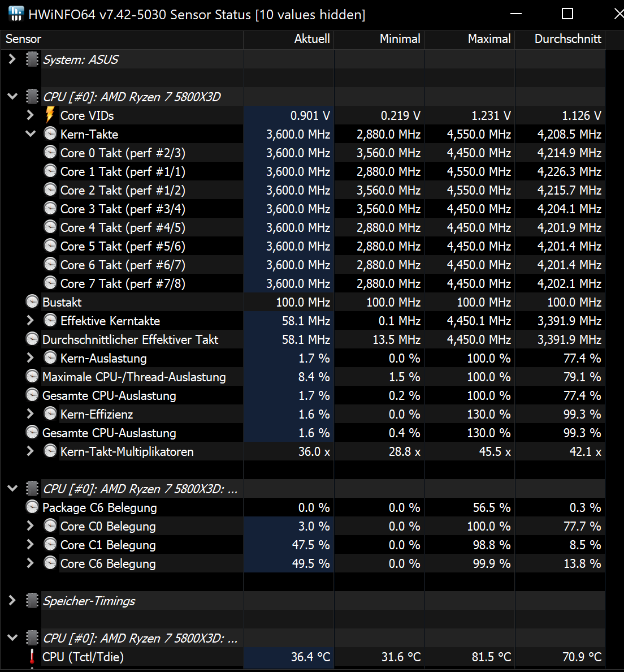Click the 13.5 MHz minimal effective clock value
624x672 pixels.
tap(397, 339)
